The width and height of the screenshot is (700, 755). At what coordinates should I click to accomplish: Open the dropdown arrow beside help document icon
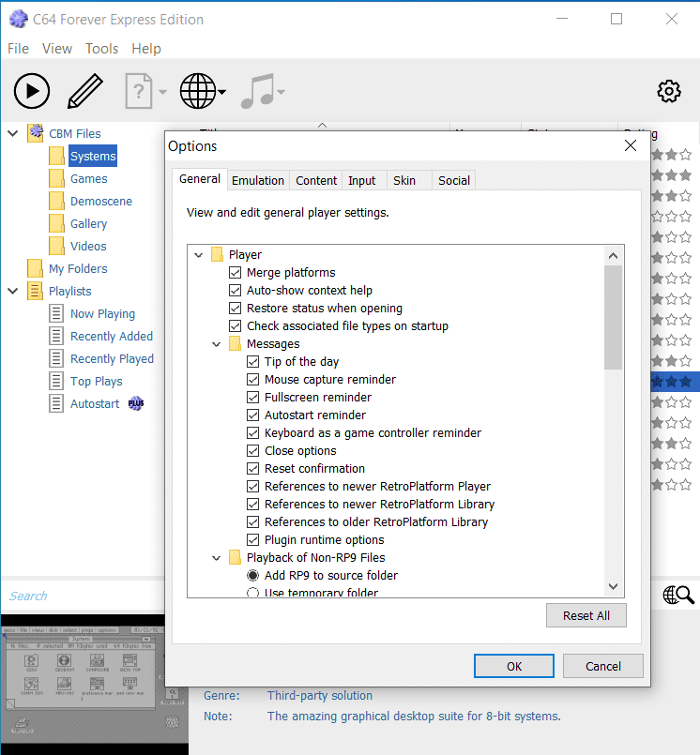(163, 92)
